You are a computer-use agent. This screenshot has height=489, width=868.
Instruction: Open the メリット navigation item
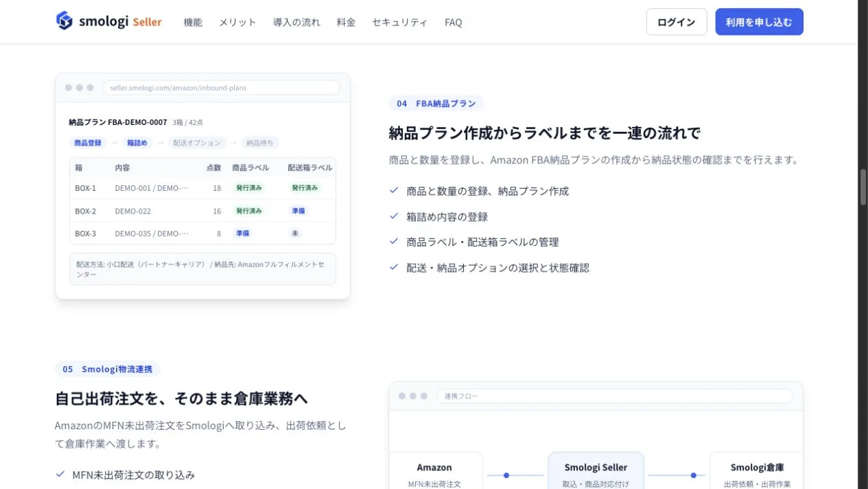click(x=237, y=22)
